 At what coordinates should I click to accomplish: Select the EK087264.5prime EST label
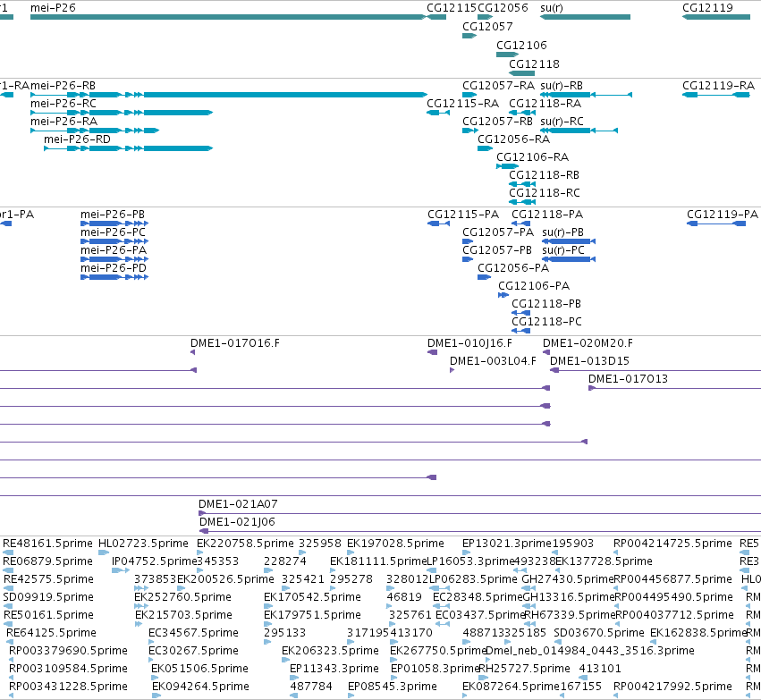click(x=511, y=687)
